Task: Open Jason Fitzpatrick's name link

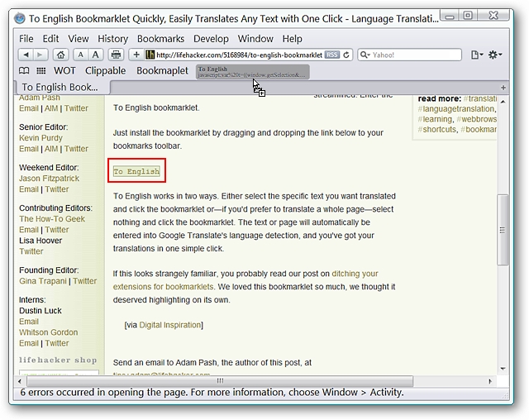Action: [49, 179]
